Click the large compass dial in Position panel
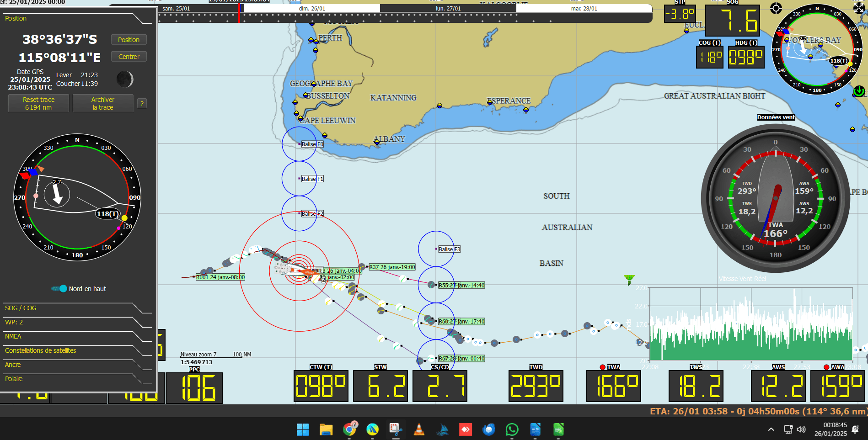This screenshot has width=868, height=440. 77,197
